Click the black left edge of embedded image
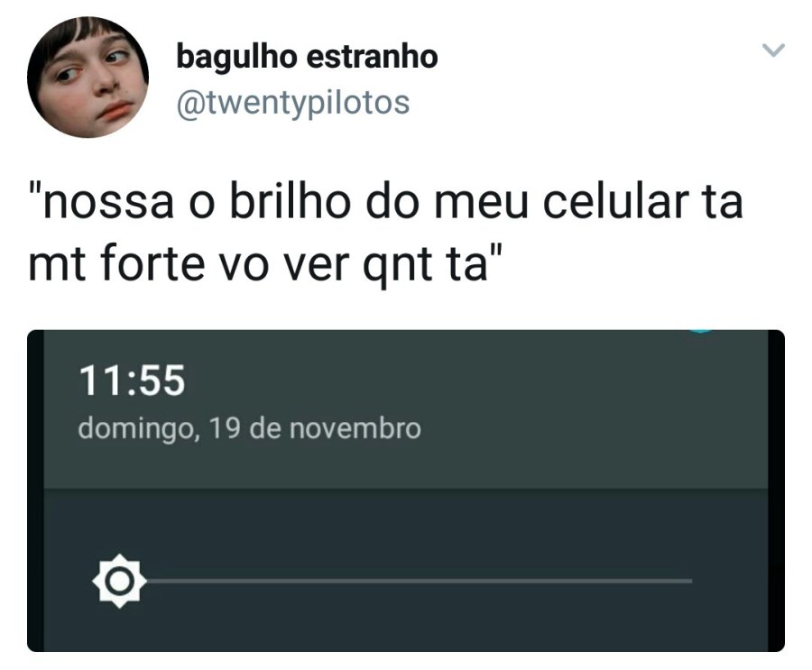This screenshot has height=670, width=812. (36, 491)
